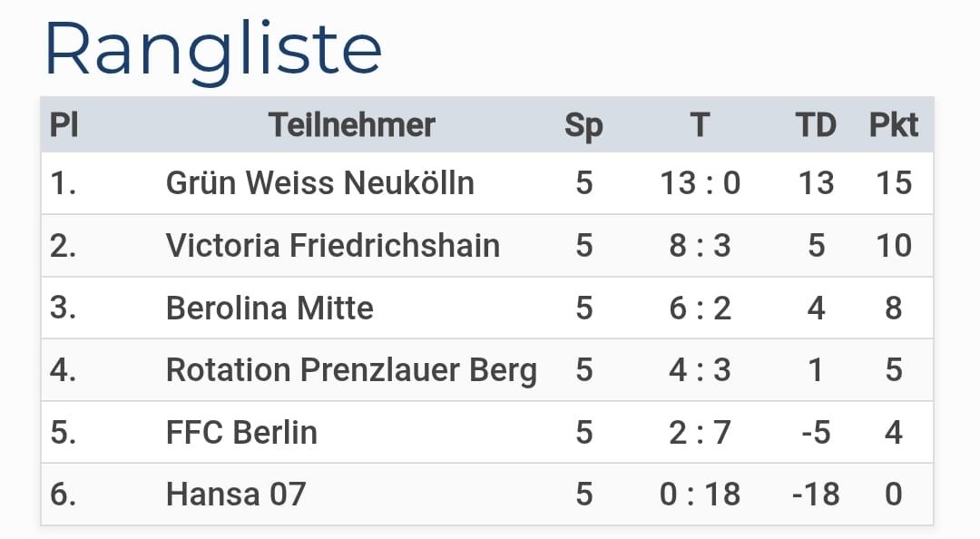Select team Grün Weiss Neukölln
The width and height of the screenshot is (980, 539).
click(x=319, y=183)
